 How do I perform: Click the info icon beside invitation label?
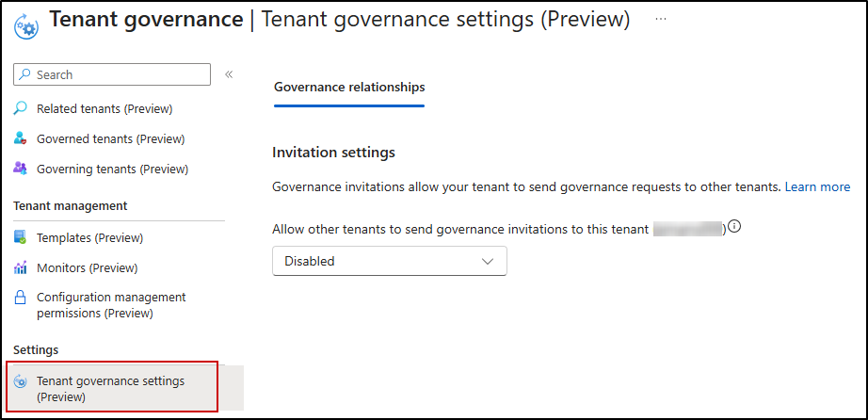pos(735,227)
